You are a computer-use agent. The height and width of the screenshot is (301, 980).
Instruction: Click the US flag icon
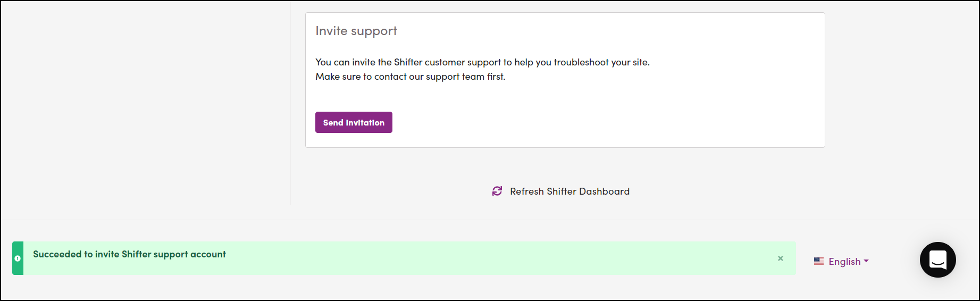(x=819, y=261)
